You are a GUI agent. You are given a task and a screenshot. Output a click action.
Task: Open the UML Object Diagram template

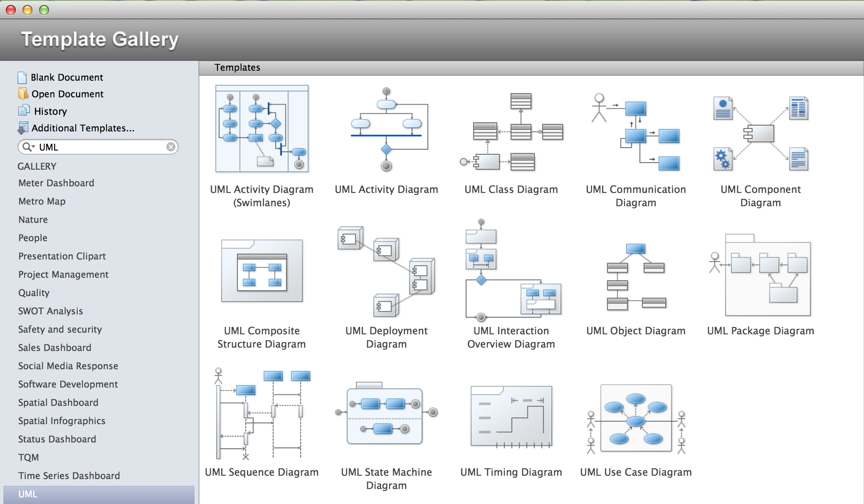[636, 277]
